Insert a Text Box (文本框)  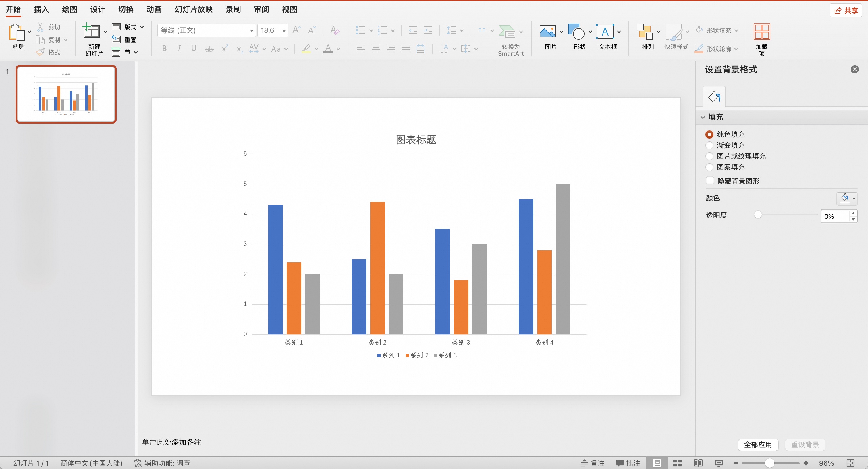click(605, 32)
